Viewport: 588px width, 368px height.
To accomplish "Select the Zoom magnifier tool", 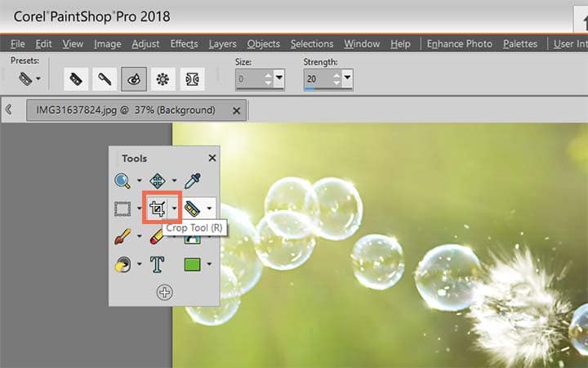I will (122, 181).
